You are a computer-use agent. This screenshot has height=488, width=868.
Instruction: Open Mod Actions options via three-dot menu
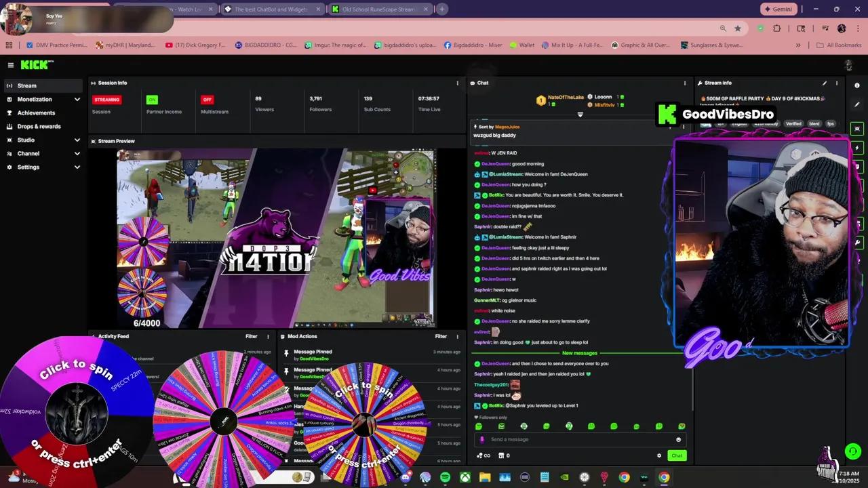(457, 335)
